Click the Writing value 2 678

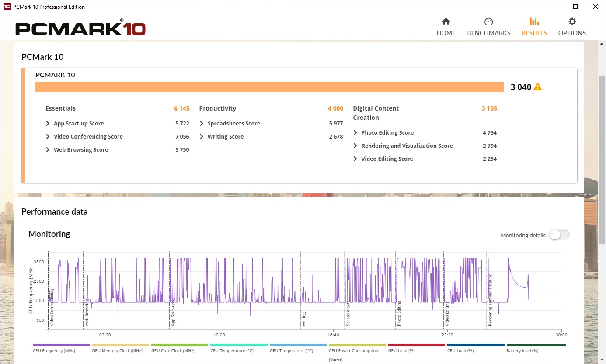(x=336, y=137)
